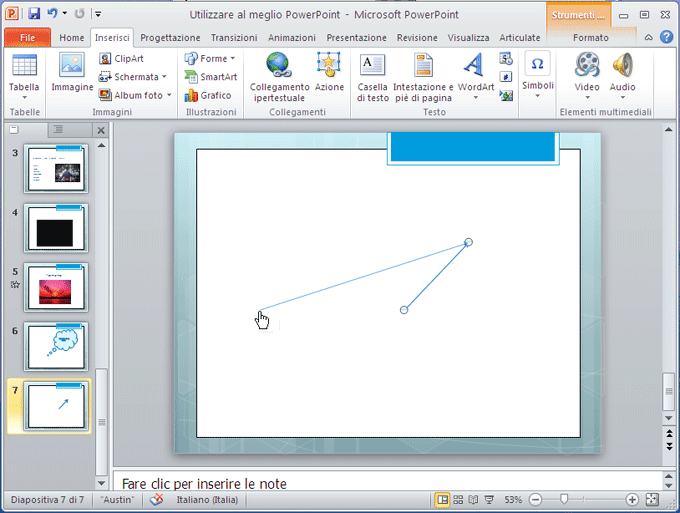Open the Formato contextual tab
This screenshot has width=680, height=513.
pos(591,38)
